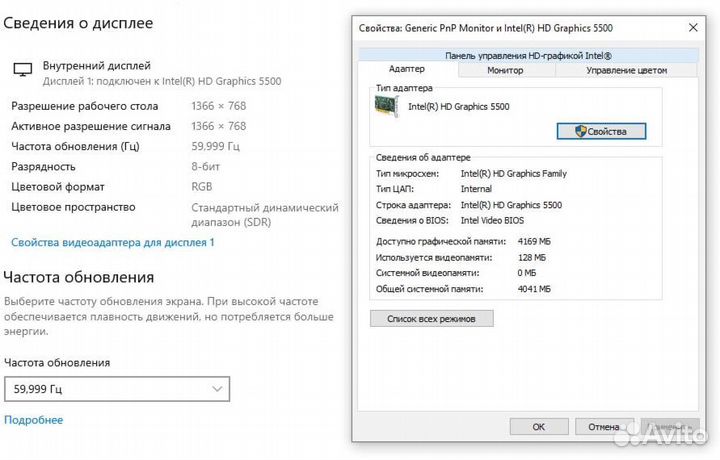
Task: Click the Цветовое пространство label
Action: tap(73, 207)
